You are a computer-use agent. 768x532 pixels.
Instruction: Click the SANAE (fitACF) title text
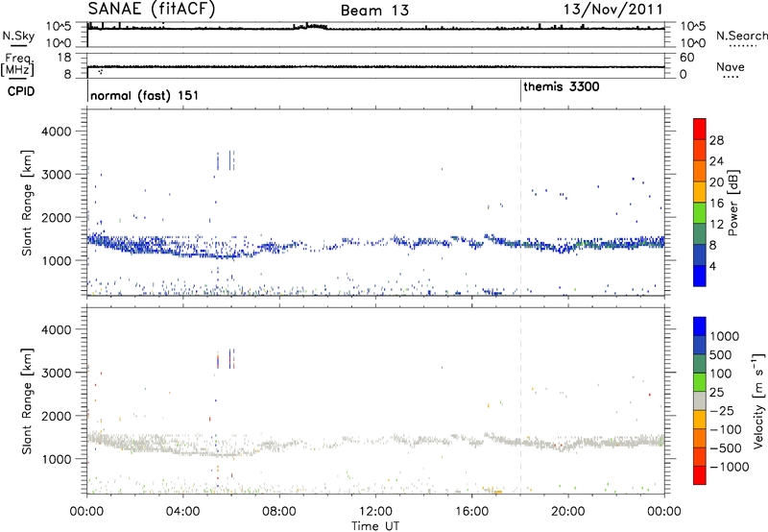tap(152, 10)
